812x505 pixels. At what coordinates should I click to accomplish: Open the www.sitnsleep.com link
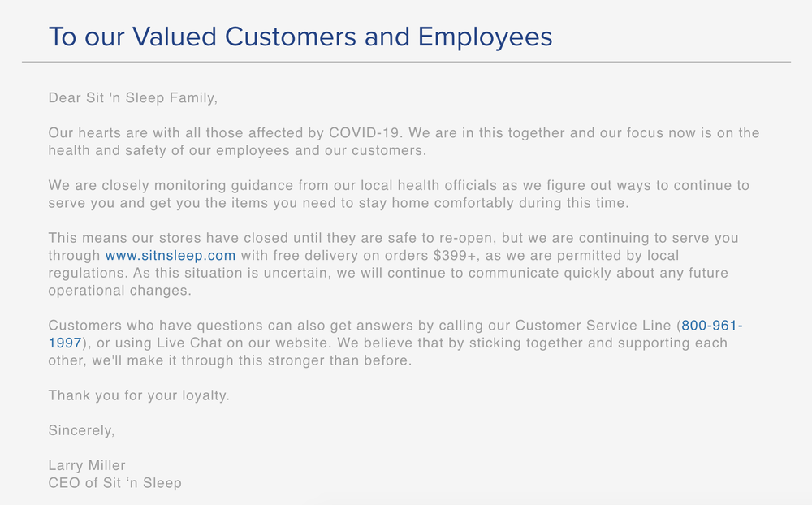171,255
